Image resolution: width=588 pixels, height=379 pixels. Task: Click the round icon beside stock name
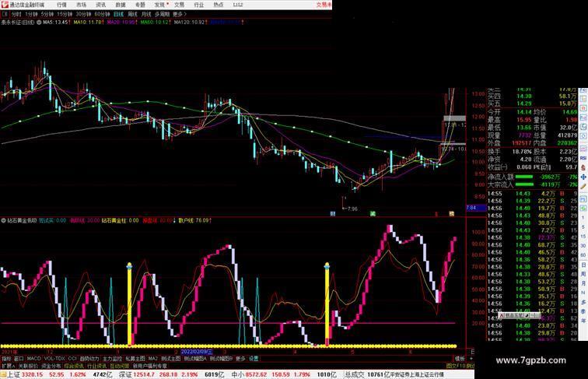click(x=38, y=23)
